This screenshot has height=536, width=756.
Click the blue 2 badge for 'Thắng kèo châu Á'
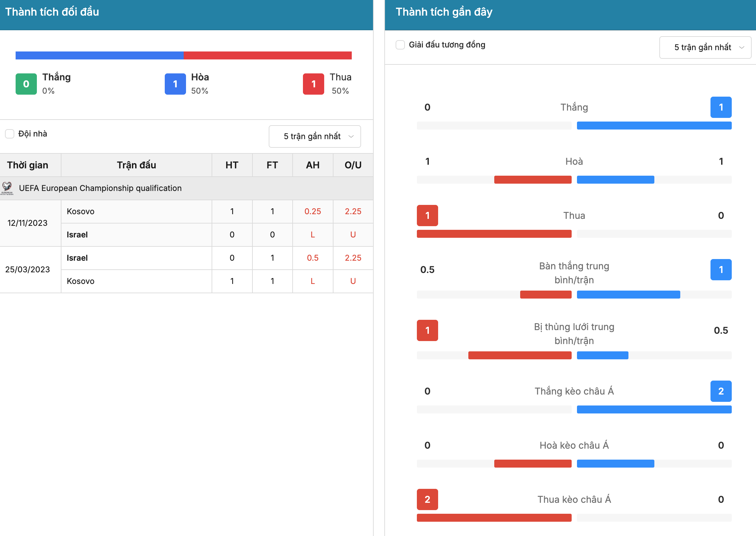[x=721, y=391]
